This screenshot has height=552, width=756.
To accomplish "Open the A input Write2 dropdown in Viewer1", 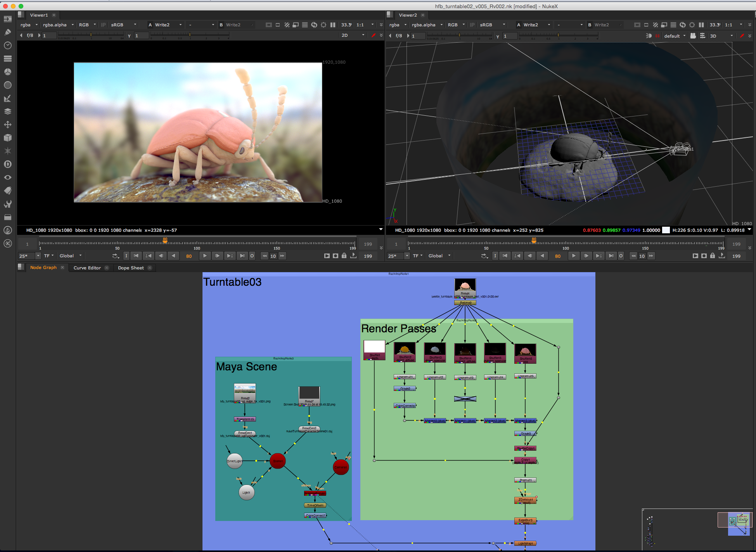I will (165, 25).
